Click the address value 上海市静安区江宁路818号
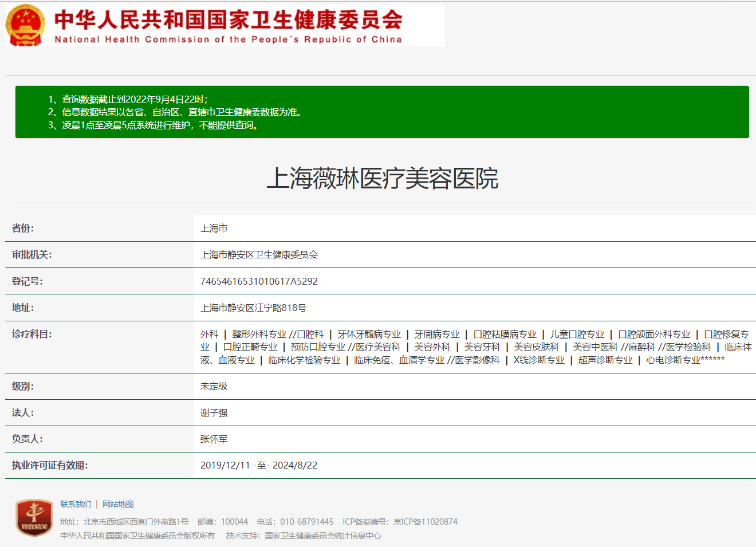Image resolution: width=756 pixels, height=547 pixels. pyautogui.click(x=253, y=308)
